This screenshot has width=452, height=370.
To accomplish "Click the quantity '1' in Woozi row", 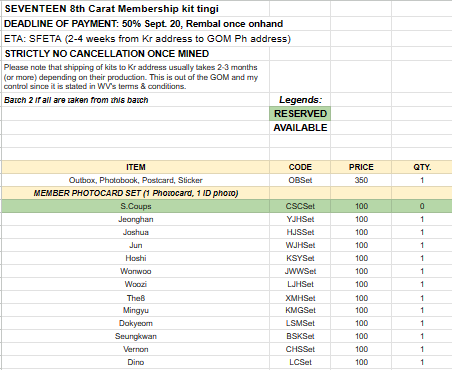I will [x=422, y=284].
